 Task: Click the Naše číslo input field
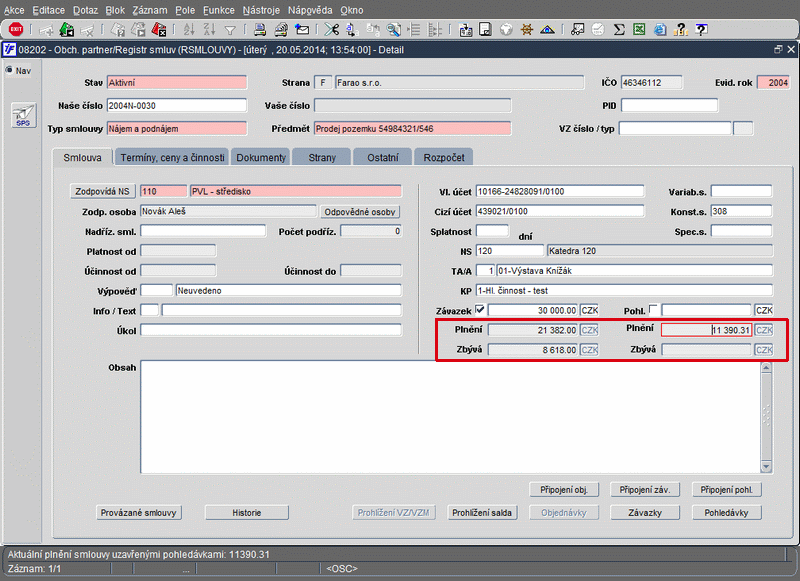pyautogui.click(x=175, y=105)
